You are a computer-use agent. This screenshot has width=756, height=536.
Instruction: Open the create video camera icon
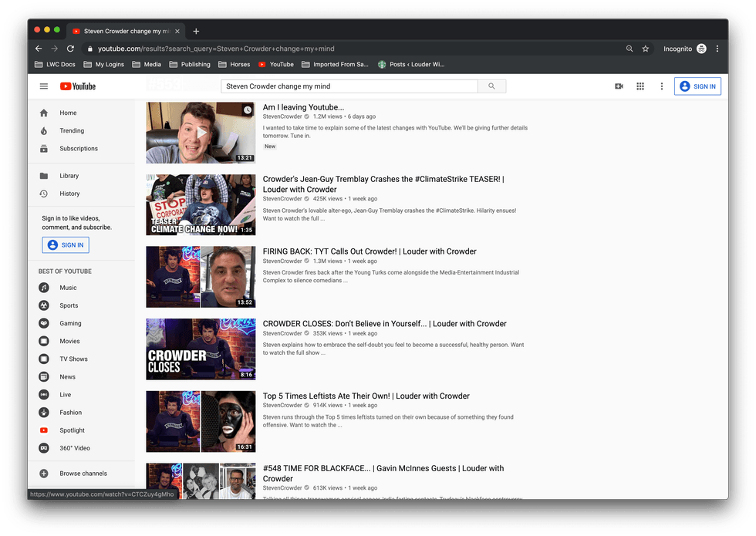pos(619,86)
